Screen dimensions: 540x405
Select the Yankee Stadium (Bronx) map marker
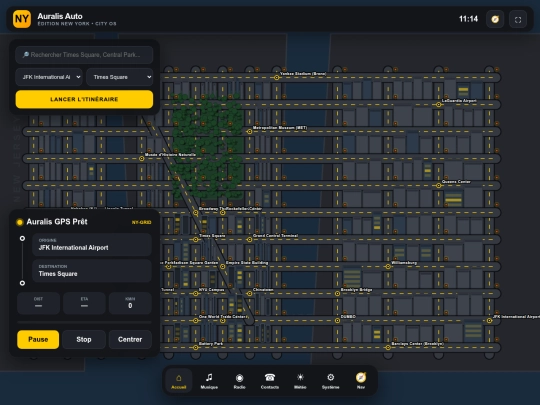tap(277, 77)
